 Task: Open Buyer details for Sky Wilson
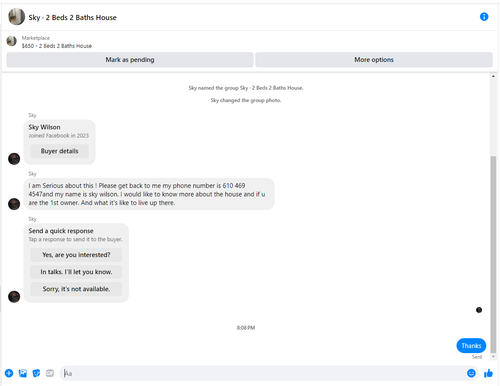pos(59,151)
